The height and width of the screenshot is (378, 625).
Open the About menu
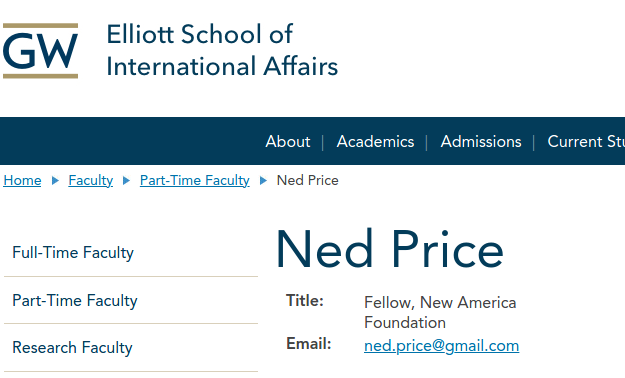(288, 142)
